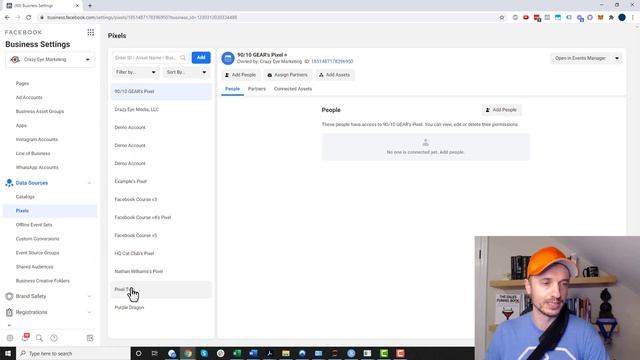Expand the Brand Safety section chevron
640x360 pixels.
89,296
